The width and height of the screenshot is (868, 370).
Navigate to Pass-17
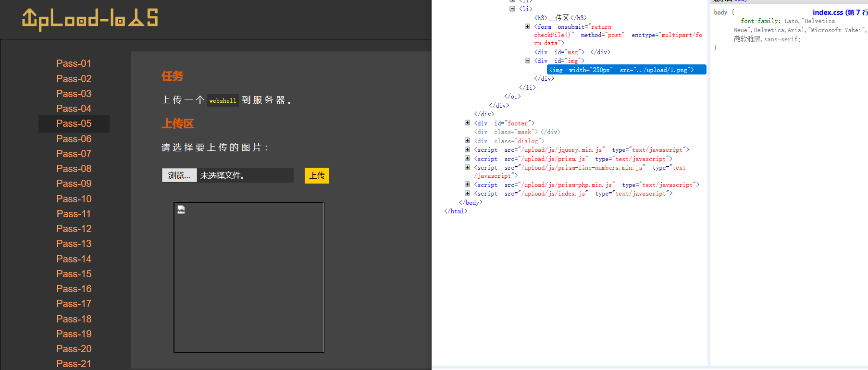(74, 304)
